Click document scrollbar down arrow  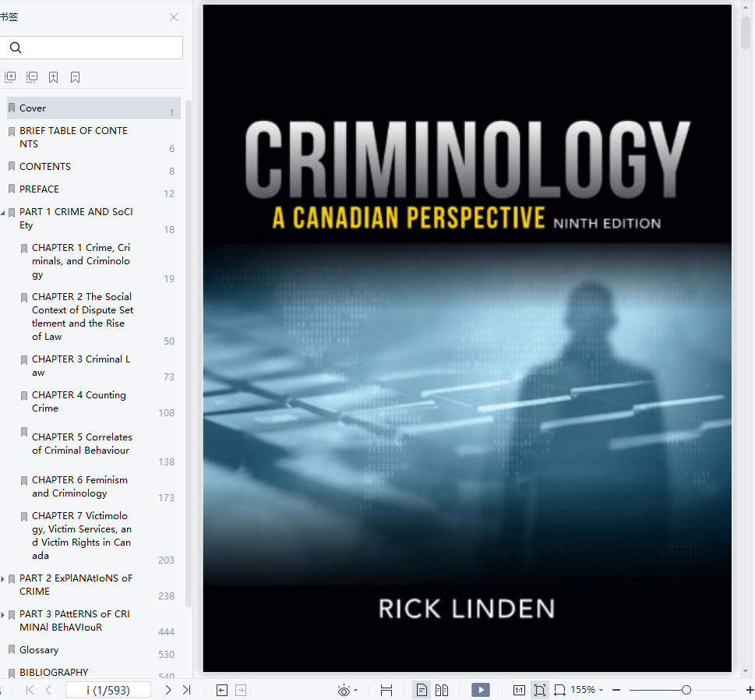click(746, 670)
